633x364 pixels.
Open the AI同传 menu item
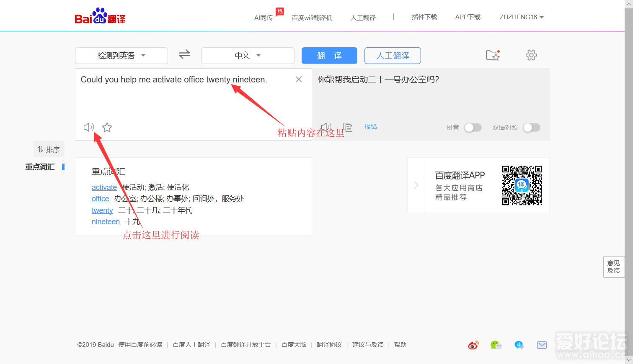click(264, 17)
